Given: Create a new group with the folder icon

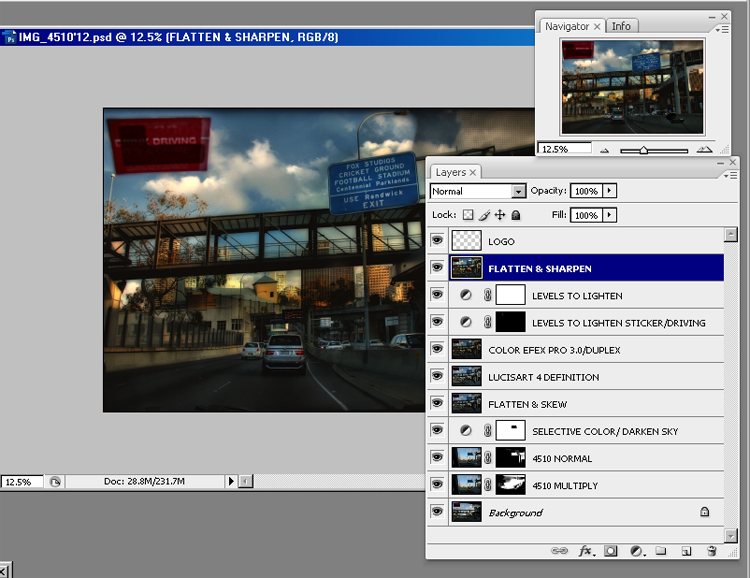Looking at the screenshot, I should click(x=661, y=551).
